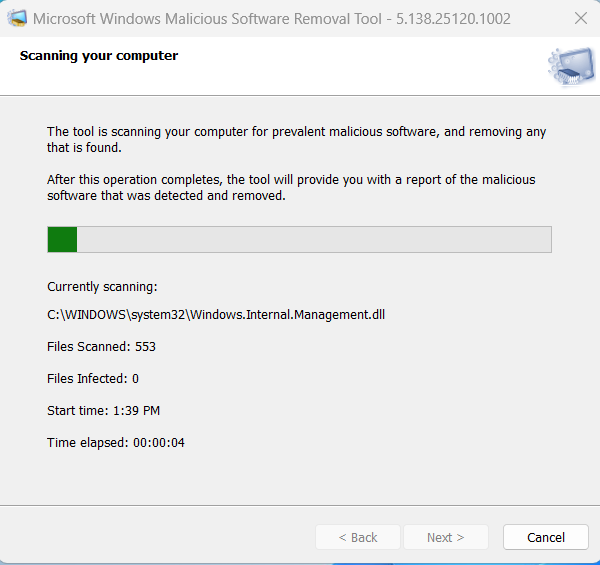Click the disabled Back button
600x565 pixels.
[x=358, y=537]
